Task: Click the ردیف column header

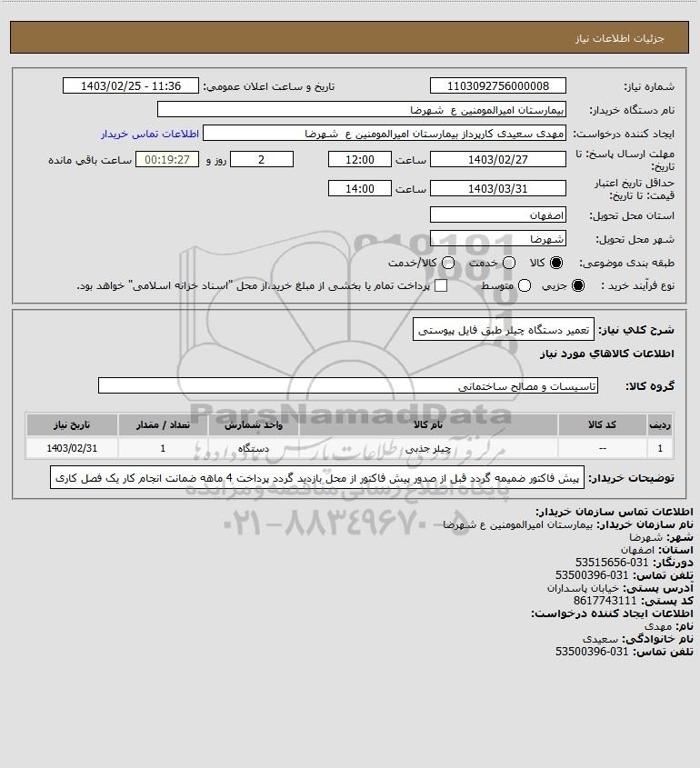Action: pyautogui.click(x=660, y=425)
